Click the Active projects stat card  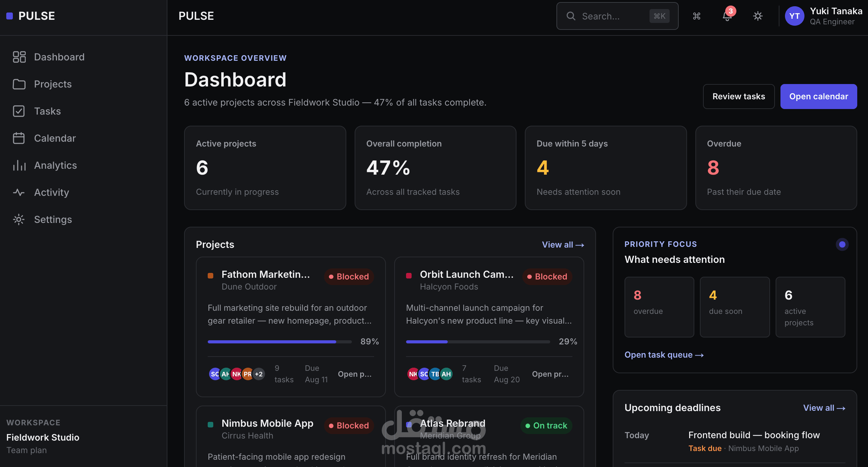click(265, 168)
